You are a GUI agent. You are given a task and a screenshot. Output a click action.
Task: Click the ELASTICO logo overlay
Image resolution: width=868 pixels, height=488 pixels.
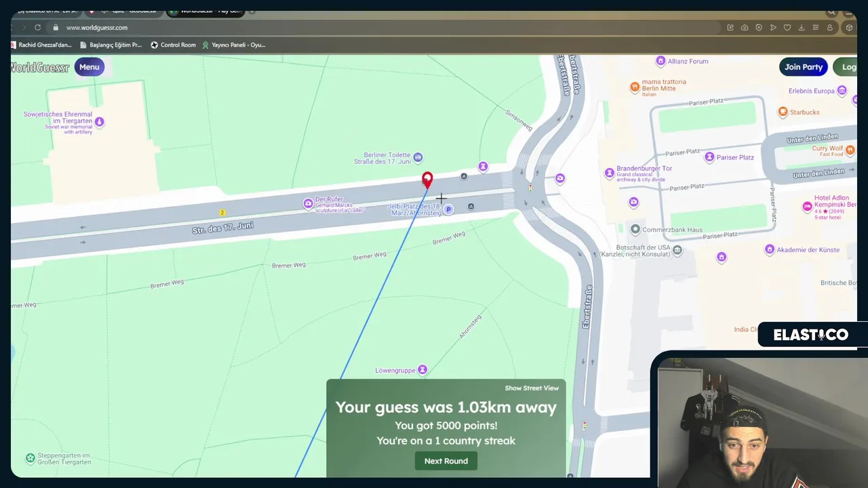[810, 335]
